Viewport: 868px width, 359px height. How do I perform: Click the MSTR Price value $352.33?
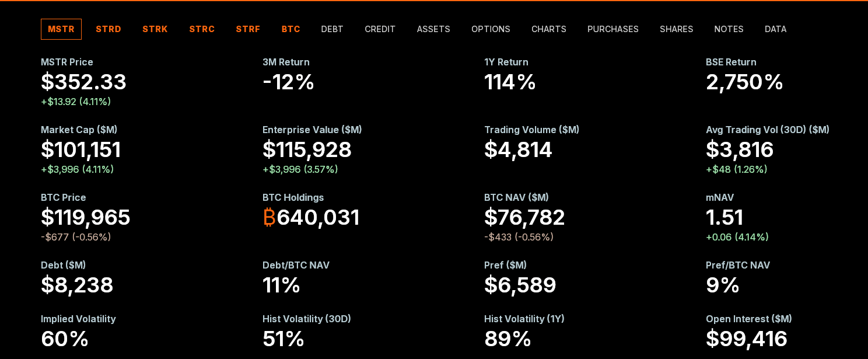83,82
